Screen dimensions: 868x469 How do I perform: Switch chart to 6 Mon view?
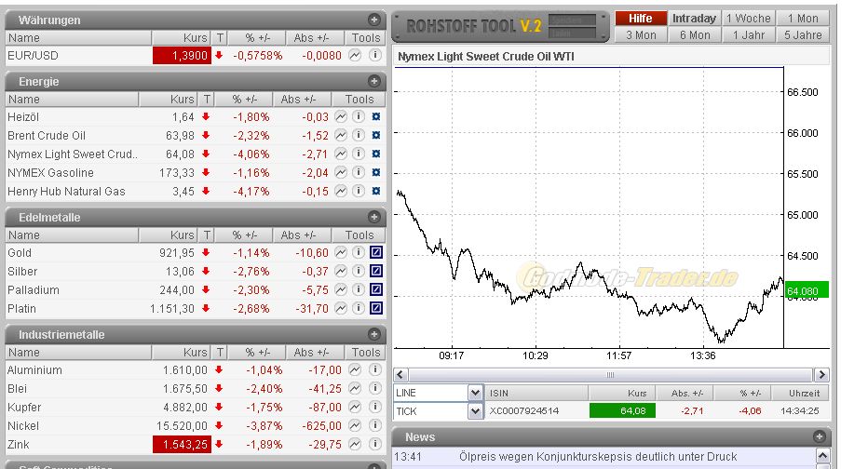point(694,34)
